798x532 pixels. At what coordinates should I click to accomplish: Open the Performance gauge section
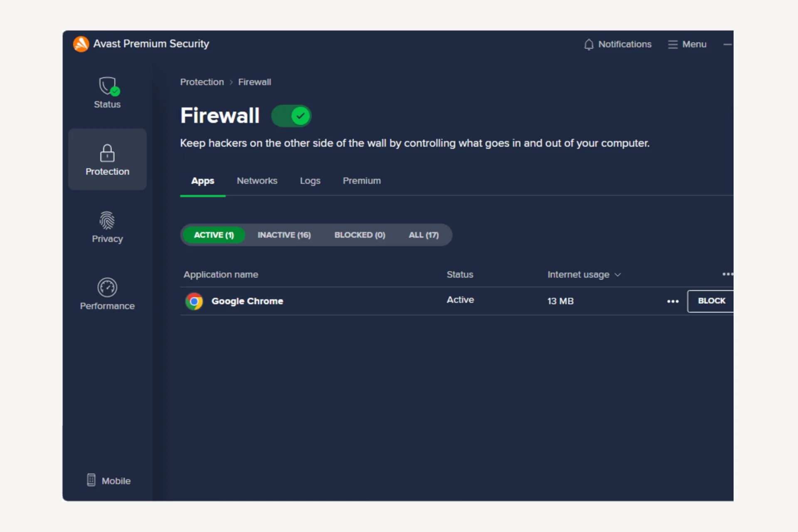[x=107, y=294]
